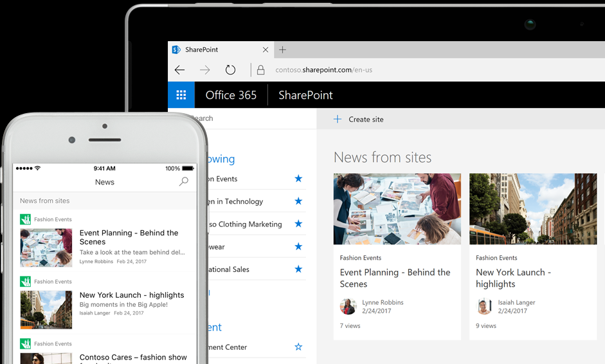
Task: Open the Office 365 app launcher waffle
Action: pyautogui.click(x=181, y=95)
